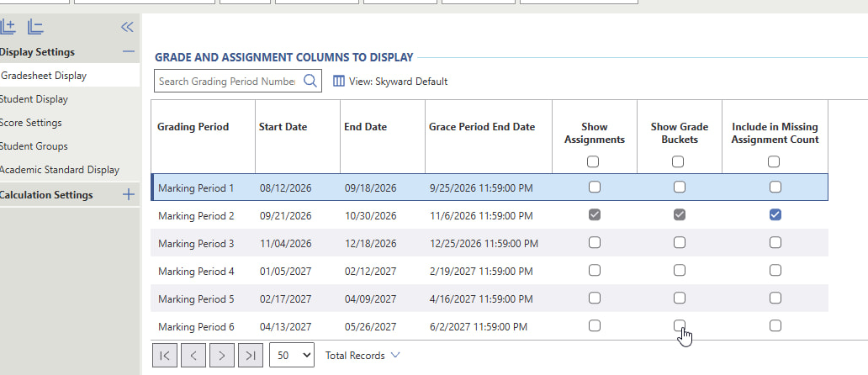Uncheck Missing Assignment Count for Marking Period 2
This screenshot has width=868, height=375.
click(x=775, y=214)
